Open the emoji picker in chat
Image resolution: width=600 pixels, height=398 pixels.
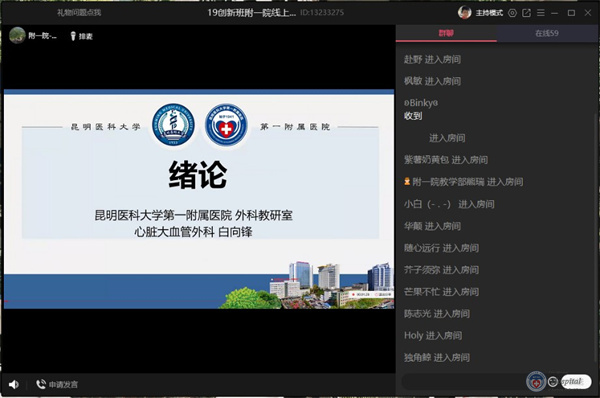tap(553, 382)
